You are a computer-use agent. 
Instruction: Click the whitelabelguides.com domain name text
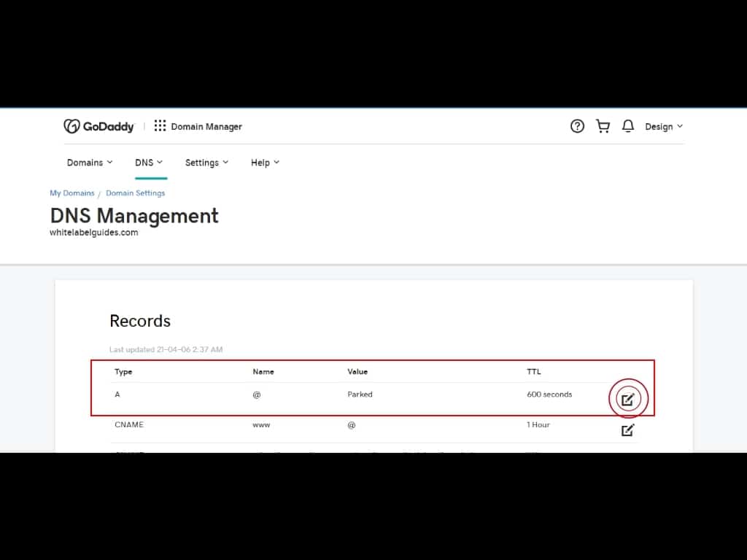point(94,233)
